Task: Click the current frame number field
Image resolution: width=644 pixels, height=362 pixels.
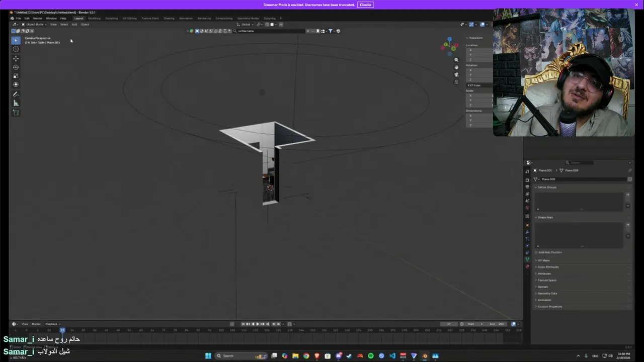Action: click(x=449, y=324)
